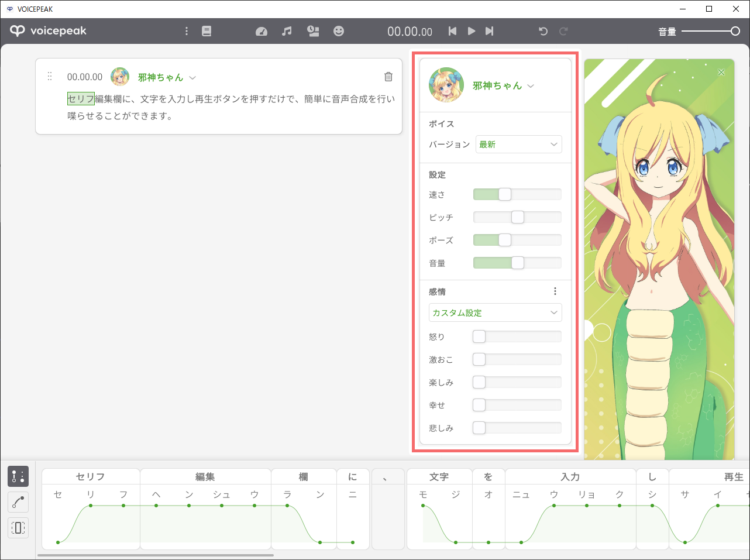Undo the last action
Viewport: 750px width, 560px height.
[543, 31]
